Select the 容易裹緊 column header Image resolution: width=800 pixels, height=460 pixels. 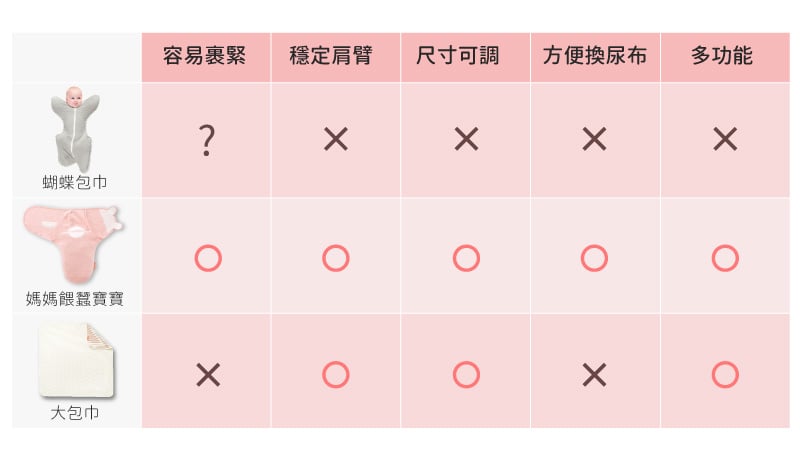pos(205,56)
